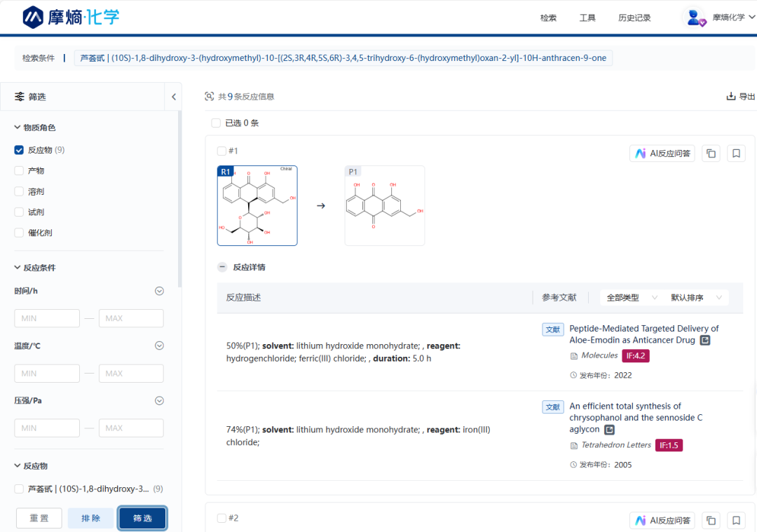Image resolution: width=757 pixels, height=532 pixels.
Task: Open the AI反应问答 button for reaction #1
Action: (662, 154)
